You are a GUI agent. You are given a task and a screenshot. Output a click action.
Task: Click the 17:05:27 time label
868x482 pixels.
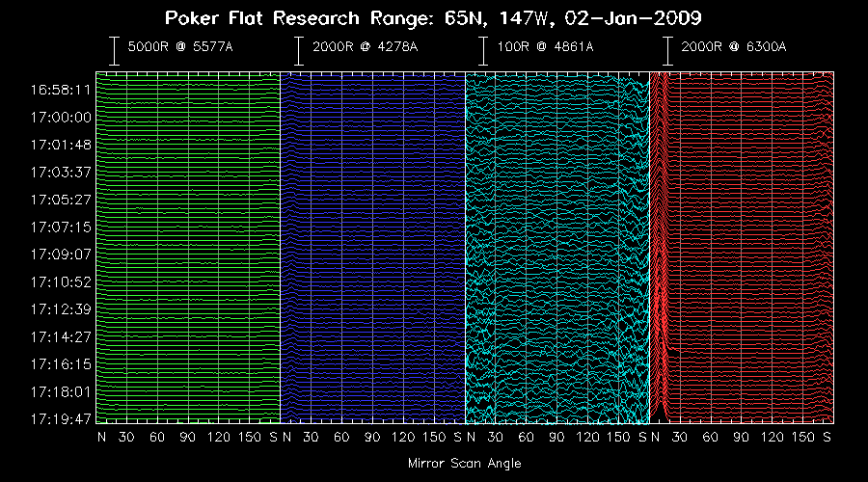coord(61,200)
